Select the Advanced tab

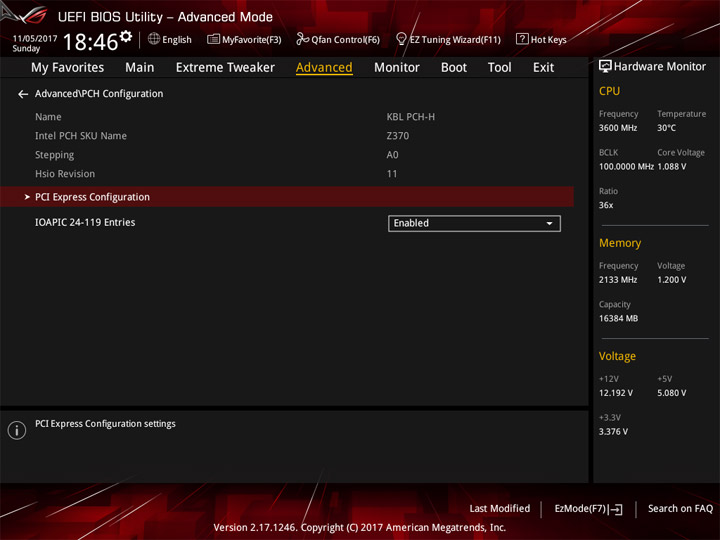[324, 68]
